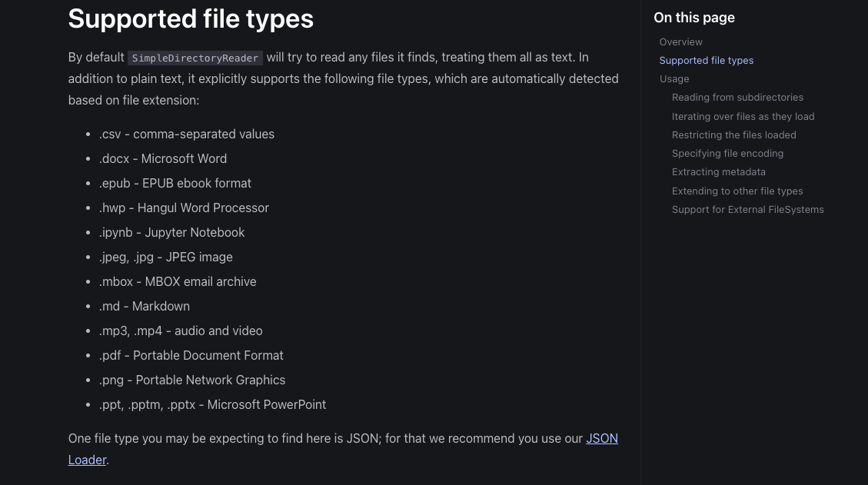Jump to the Usage section
This screenshot has height=485, width=868.
[673, 79]
